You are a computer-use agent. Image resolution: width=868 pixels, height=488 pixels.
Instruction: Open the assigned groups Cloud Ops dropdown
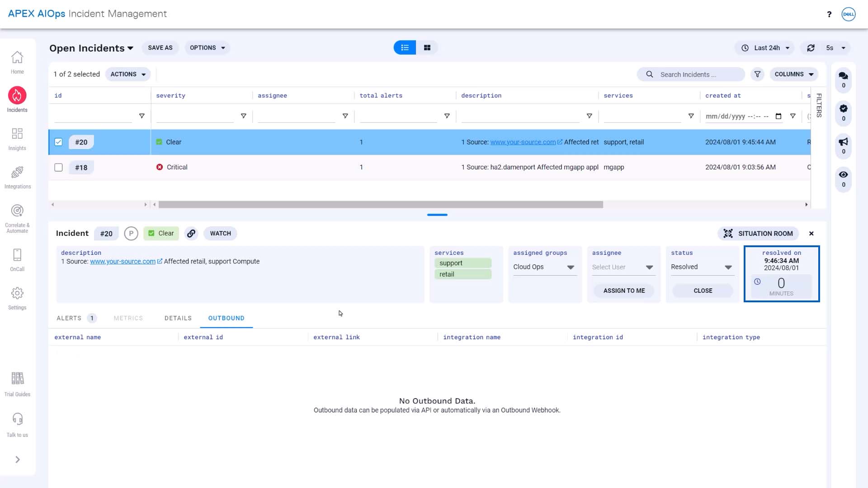pos(544,267)
